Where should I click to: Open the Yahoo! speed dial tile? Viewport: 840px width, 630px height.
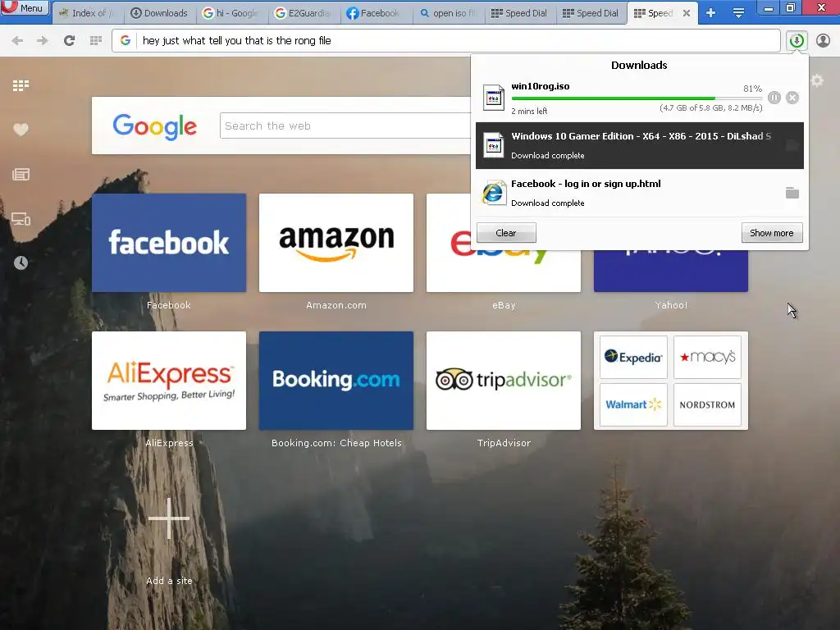pos(671,271)
